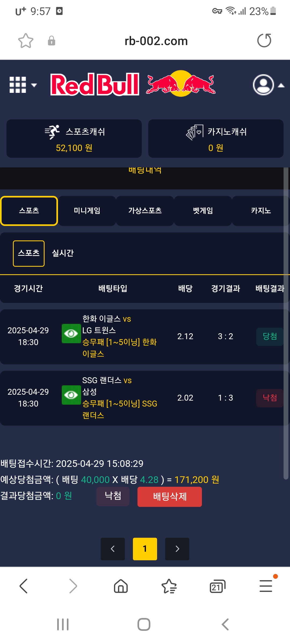Select the 미니게임 tab
Screen dimensions: 290x644
[87, 211]
